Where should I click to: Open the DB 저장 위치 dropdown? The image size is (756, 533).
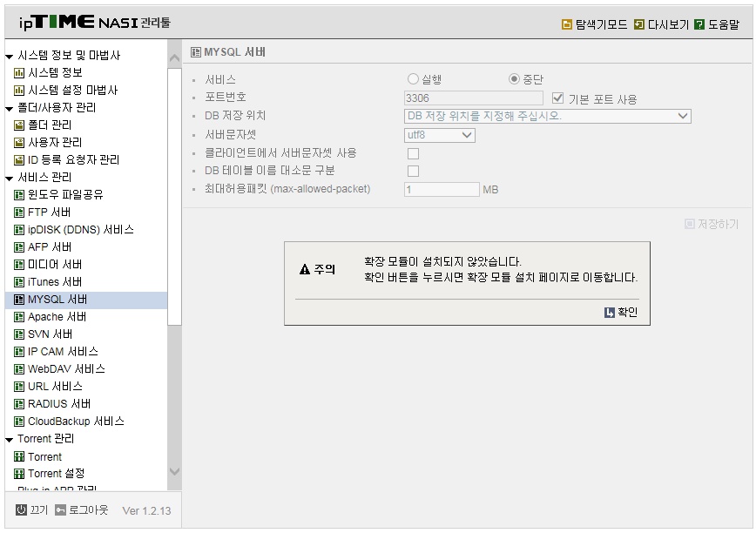tap(547, 116)
